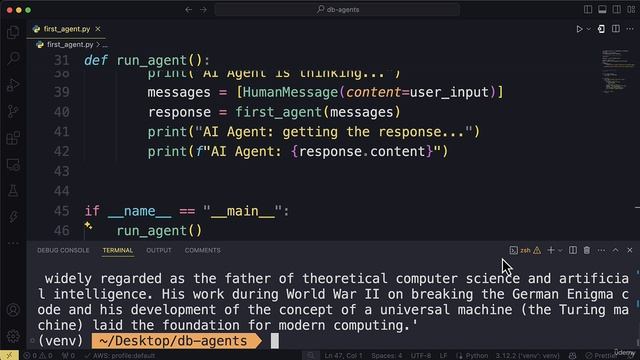Open the Explorer view in activity bar

[x=13, y=32]
